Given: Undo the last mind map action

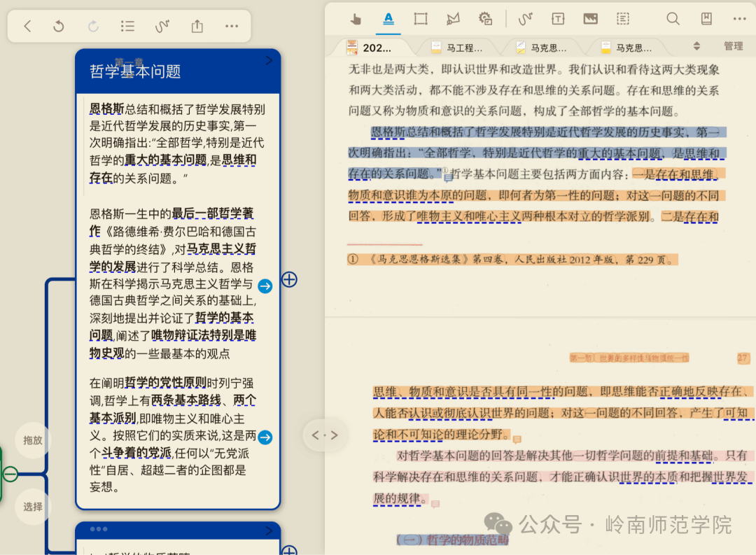Looking at the screenshot, I should (x=59, y=27).
